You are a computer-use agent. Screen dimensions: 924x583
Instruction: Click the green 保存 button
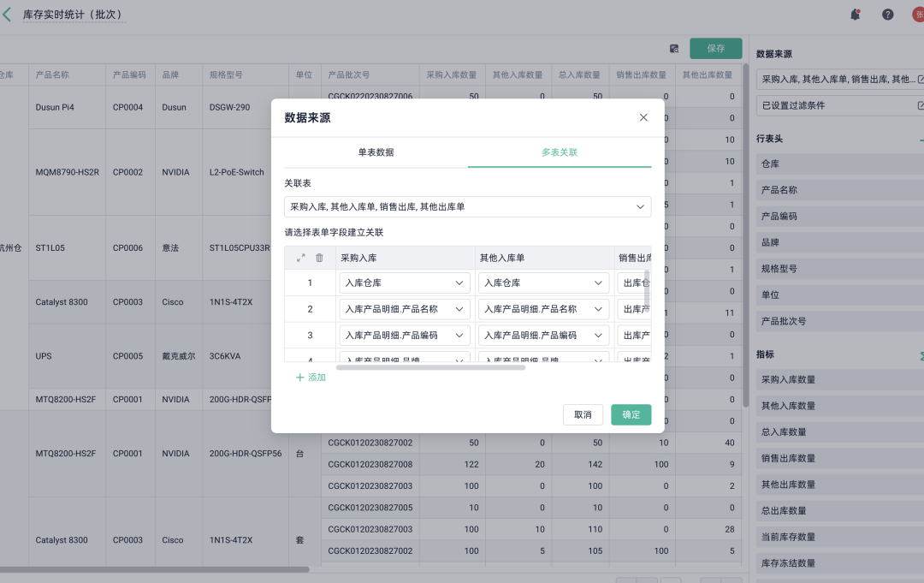[716, 49]
